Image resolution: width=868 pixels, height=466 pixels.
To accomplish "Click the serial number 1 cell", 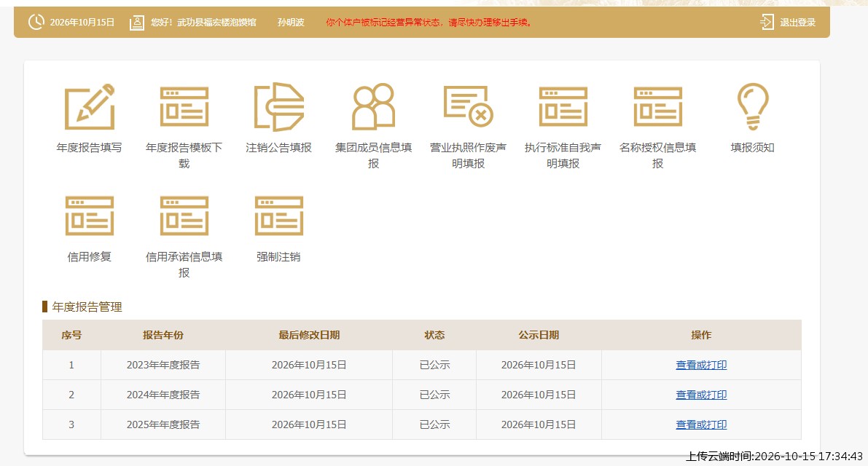I will (71, 365).
